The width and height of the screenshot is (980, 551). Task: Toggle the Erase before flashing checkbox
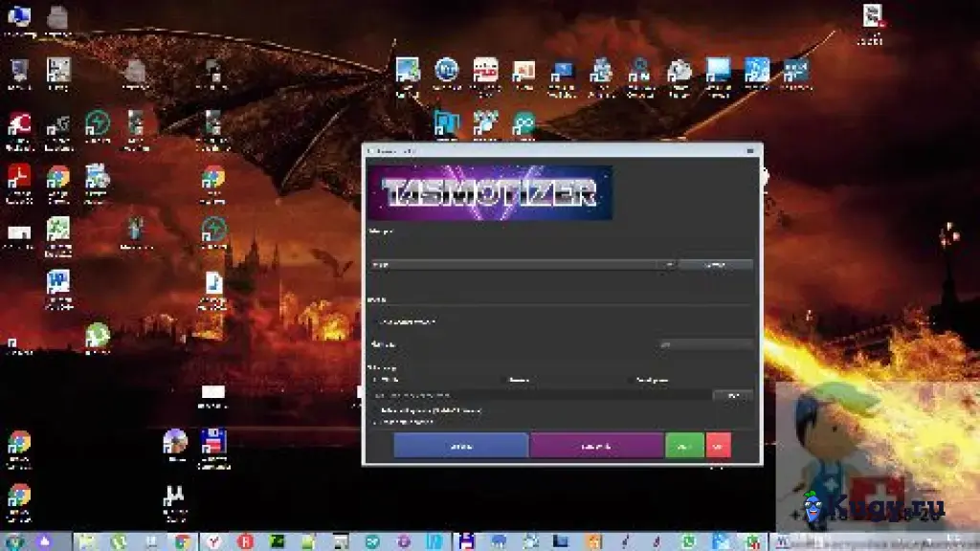coord(376,422)
